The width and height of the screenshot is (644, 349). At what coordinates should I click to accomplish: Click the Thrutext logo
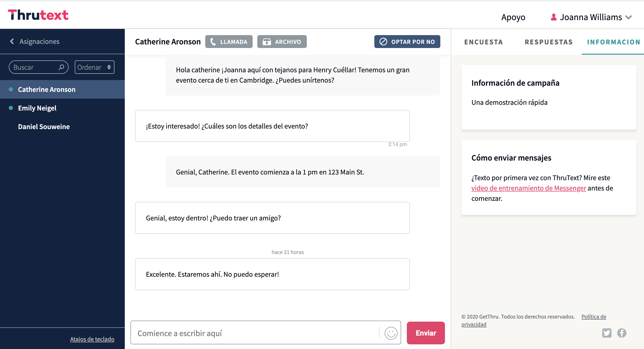point(38,15)
